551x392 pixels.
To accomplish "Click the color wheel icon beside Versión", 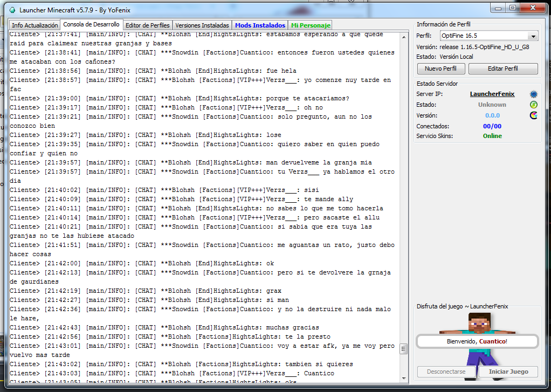I will click(533, 115).
